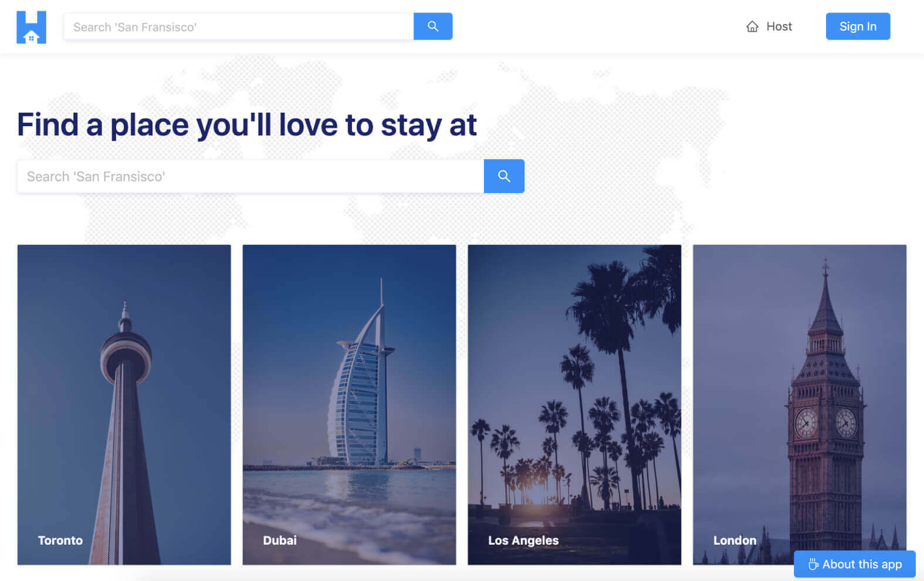This screenshot has height=581, width=924.
Task: Open the Los Angeles palm trees card
Action: (x=574, y=405)
